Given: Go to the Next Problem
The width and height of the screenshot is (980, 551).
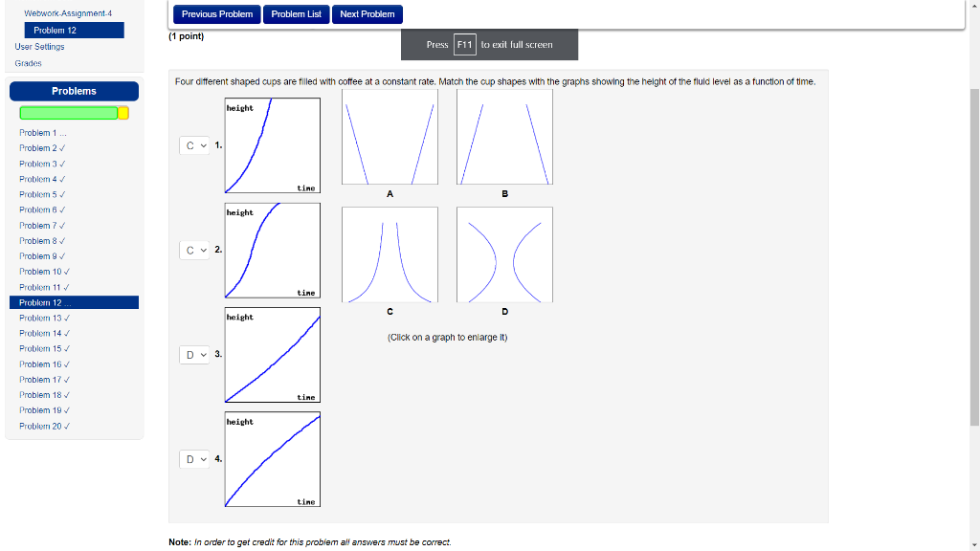Looking at the screenshot, I should click(x=367, y=14).
